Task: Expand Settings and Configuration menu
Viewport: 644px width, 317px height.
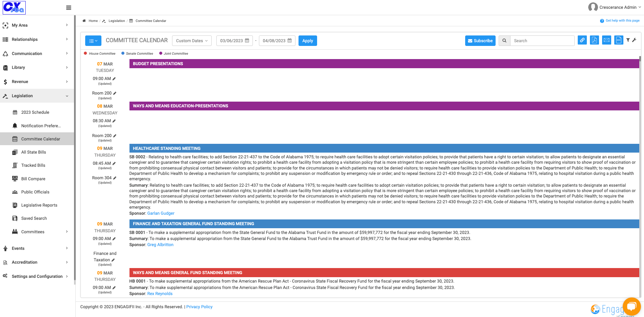Action: [37, 276]
